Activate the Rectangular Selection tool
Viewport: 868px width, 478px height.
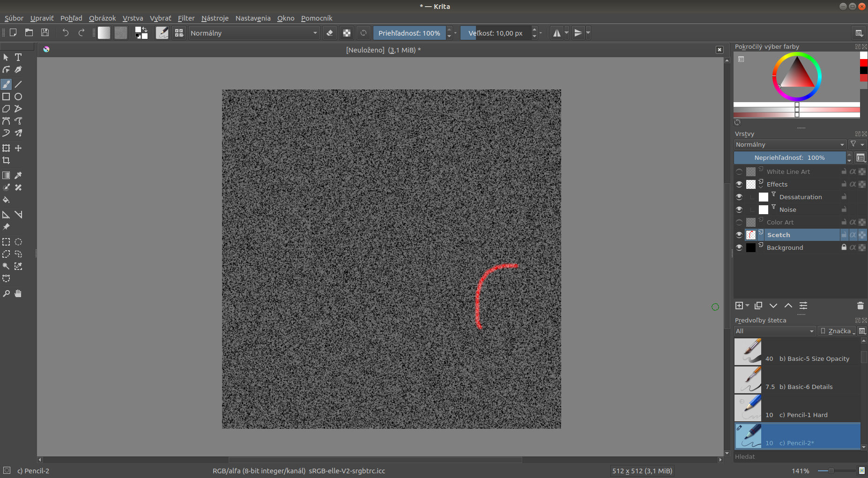[6, 242]
